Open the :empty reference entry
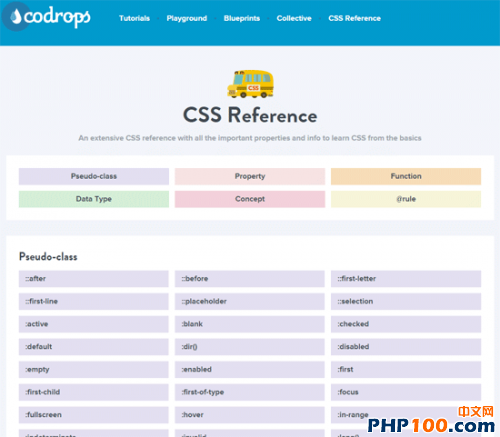The height and width of the screenshot is (437, 500). coord(94,369)
